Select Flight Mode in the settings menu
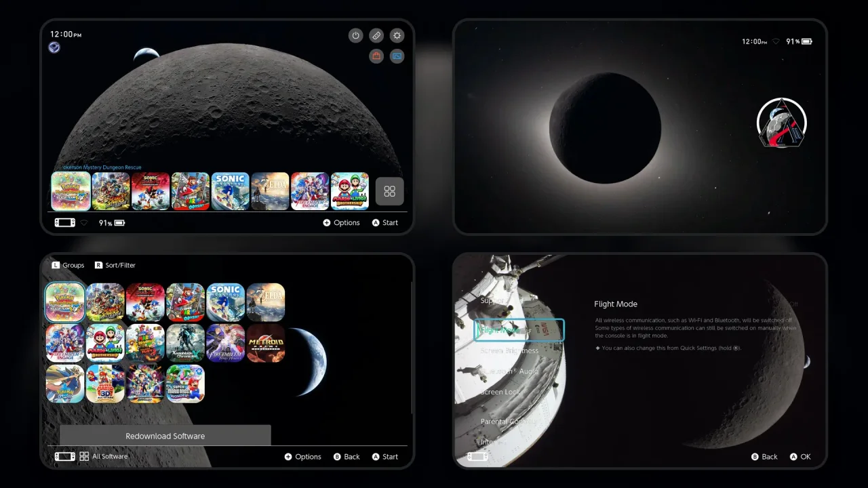Screen dimensions: 868x488 coord(519,330)
